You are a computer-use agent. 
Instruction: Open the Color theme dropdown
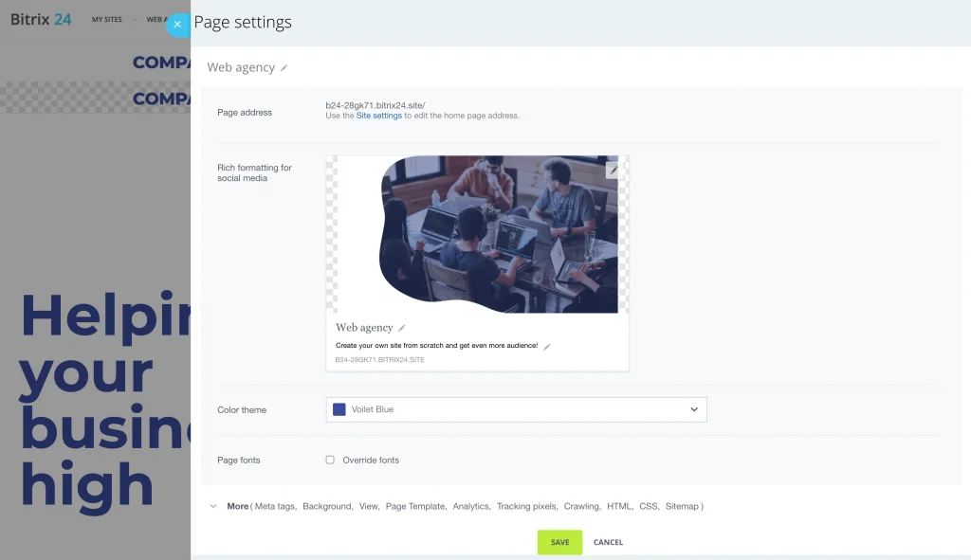point(516,409)
